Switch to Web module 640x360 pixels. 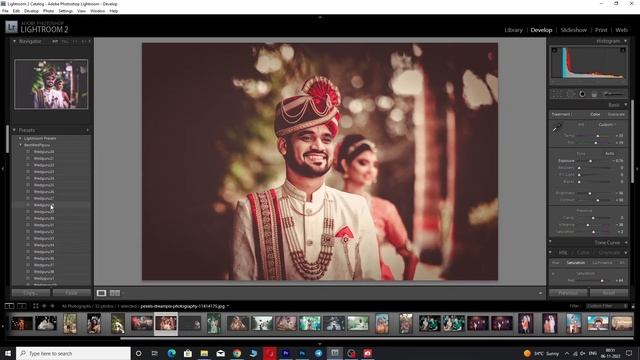(x=621, y=30)
